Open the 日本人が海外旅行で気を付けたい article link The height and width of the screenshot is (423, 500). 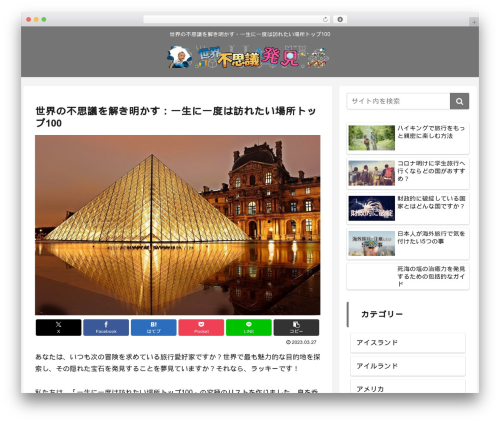[x=431, y=237]
